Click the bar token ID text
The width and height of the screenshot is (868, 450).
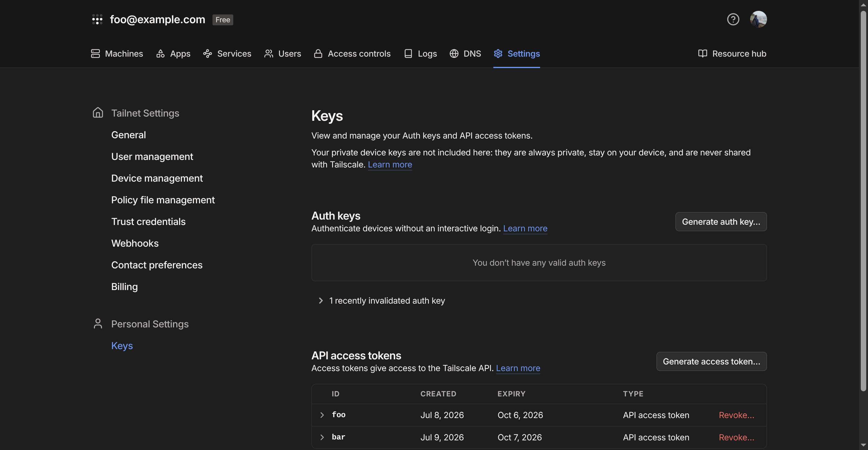pos(338,437)
